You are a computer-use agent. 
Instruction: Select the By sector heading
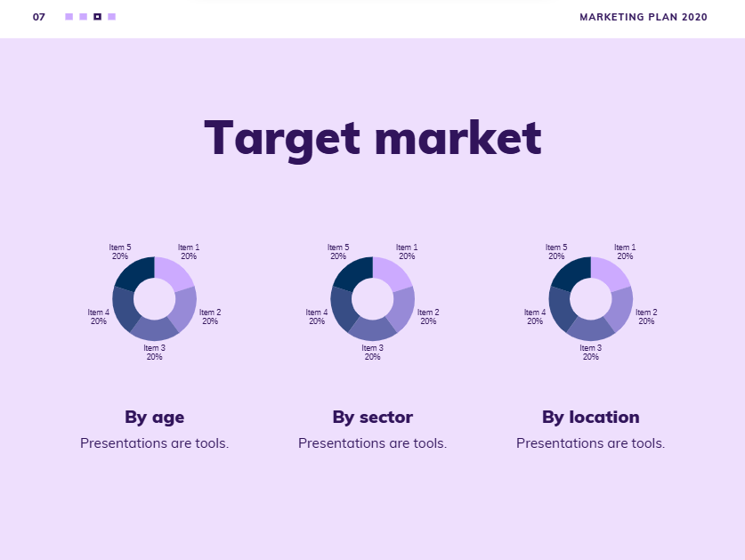[x=372, y=418]
